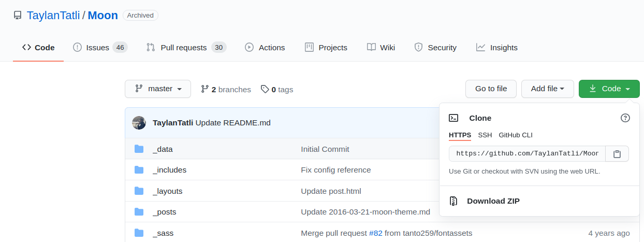Viewport: 644px width, 242px height.
Task: Open the TaylanTatli owner link
Action: coord(53,16)
